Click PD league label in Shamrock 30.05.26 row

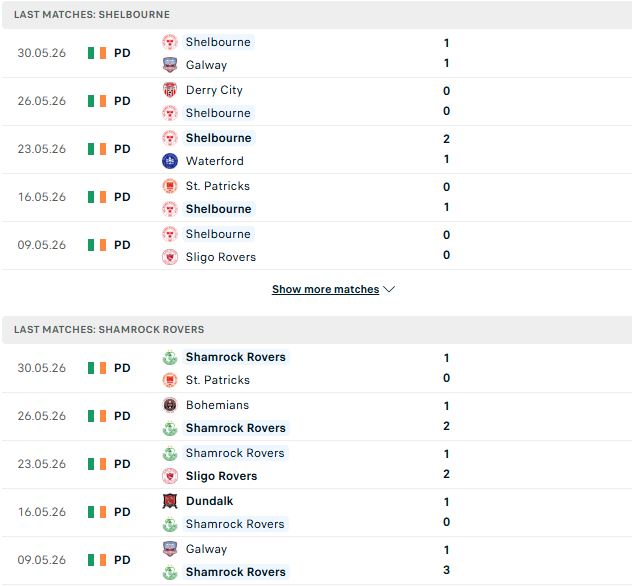coord(122,368)
